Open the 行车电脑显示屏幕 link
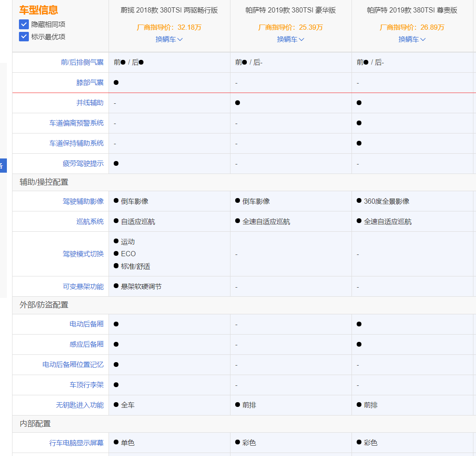The width and height of the screenshot is (476, 456). pos(77,443)
